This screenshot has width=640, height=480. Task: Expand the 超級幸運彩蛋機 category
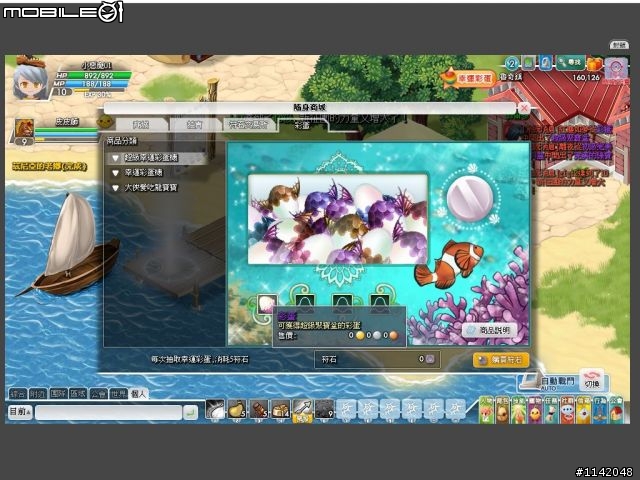[x=157, y=158]
